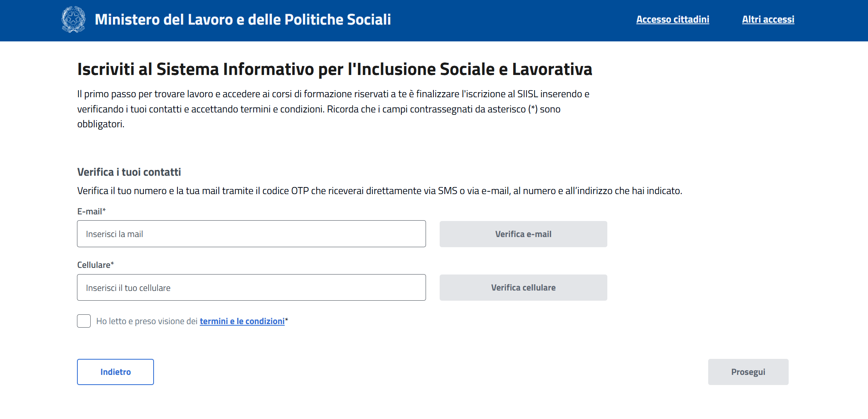The width and height of the screenshot is (868, 419).
Task: Click the 'Iscriviti al Sistema Informativo' page heading
Action: point(335,69)
